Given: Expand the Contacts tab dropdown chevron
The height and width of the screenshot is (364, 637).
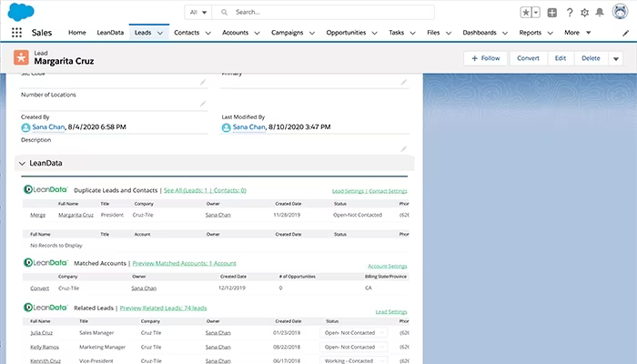Looking at the screenshot, I should [208, 33].
